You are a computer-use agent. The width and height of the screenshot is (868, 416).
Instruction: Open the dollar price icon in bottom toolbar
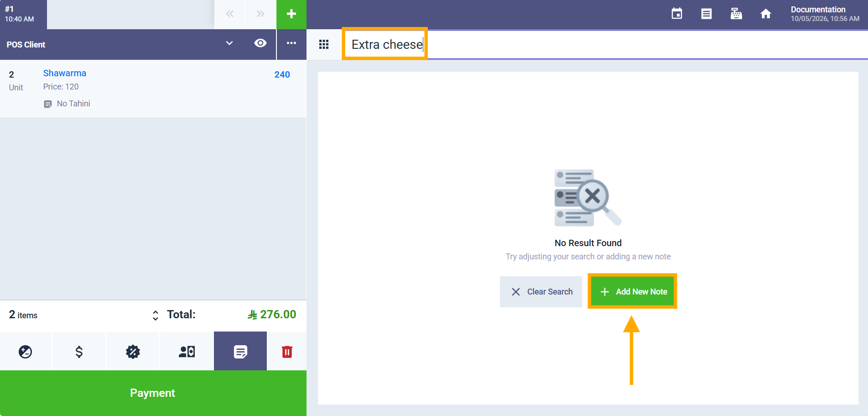point(79,352)
